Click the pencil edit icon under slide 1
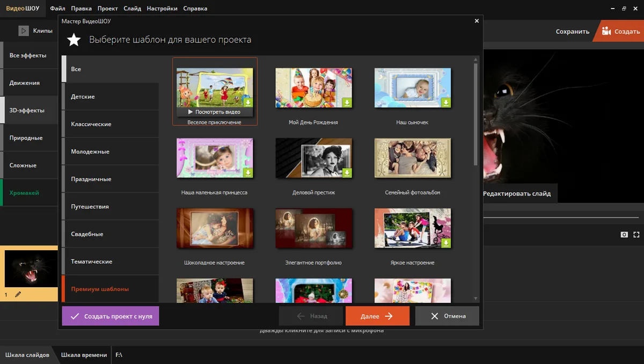Viewport: 644px width, 364px height. pos(18,294)
